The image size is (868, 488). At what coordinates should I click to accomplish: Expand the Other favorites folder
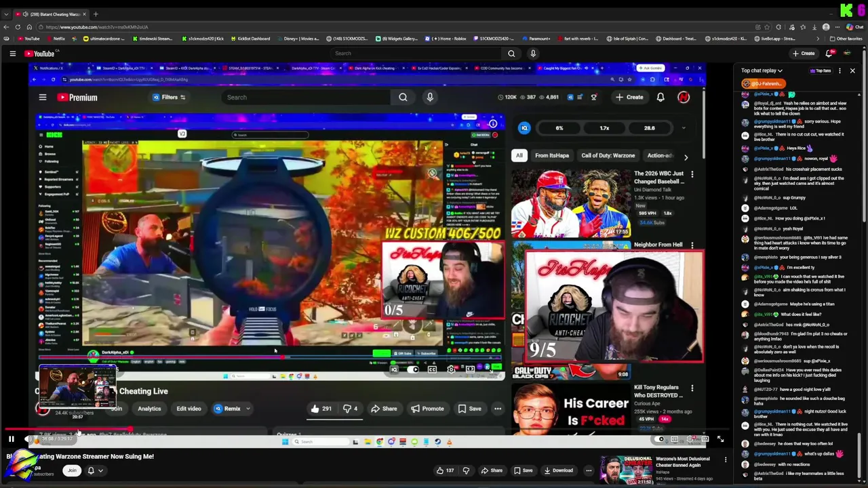(x=846, y=39)
